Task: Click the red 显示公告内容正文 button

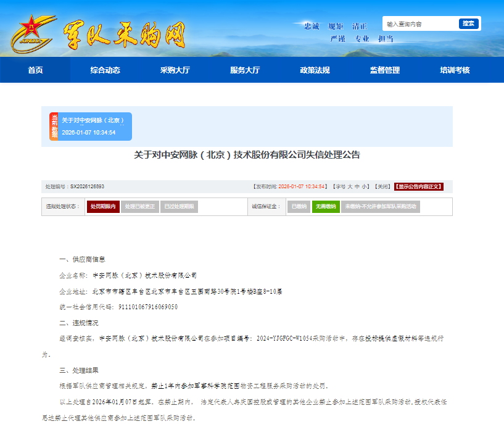Action: click(x=419, y=186)
